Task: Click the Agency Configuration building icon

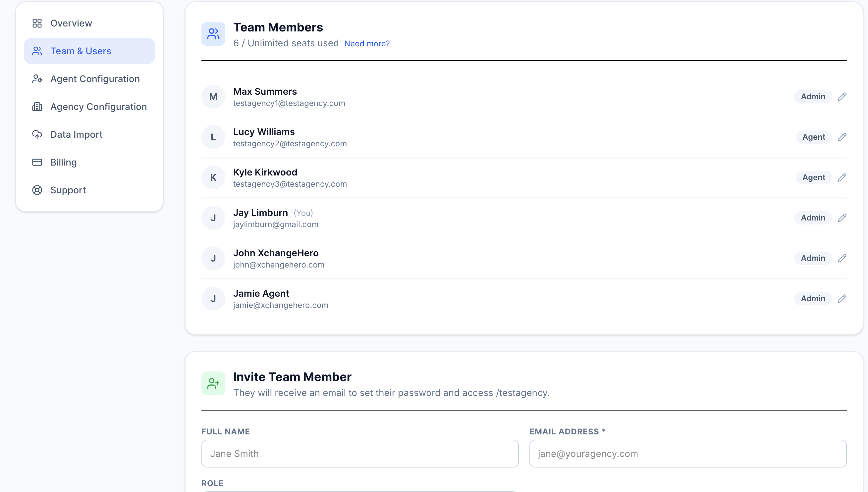Action: (x=37, y=106)
